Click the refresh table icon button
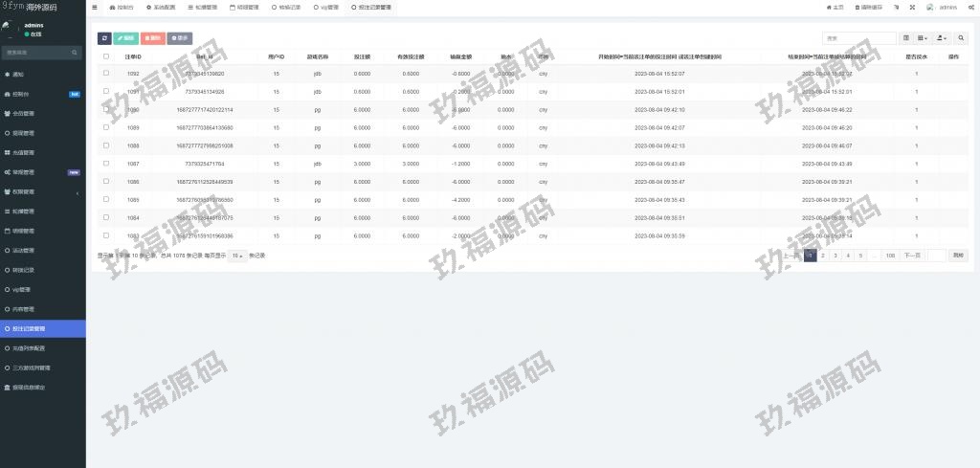Screen dimensions: 980x468 click(x=104, y=38)
